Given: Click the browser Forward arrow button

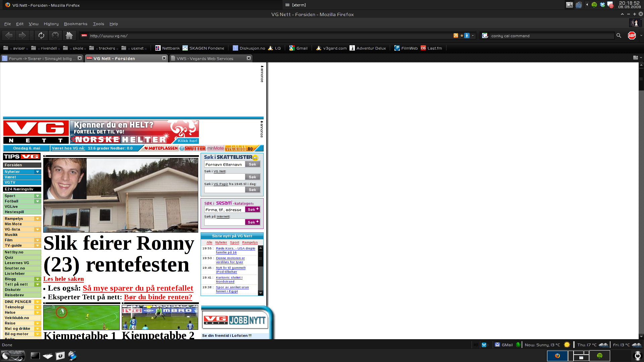Looking at the screenshot, I should 22,36.
